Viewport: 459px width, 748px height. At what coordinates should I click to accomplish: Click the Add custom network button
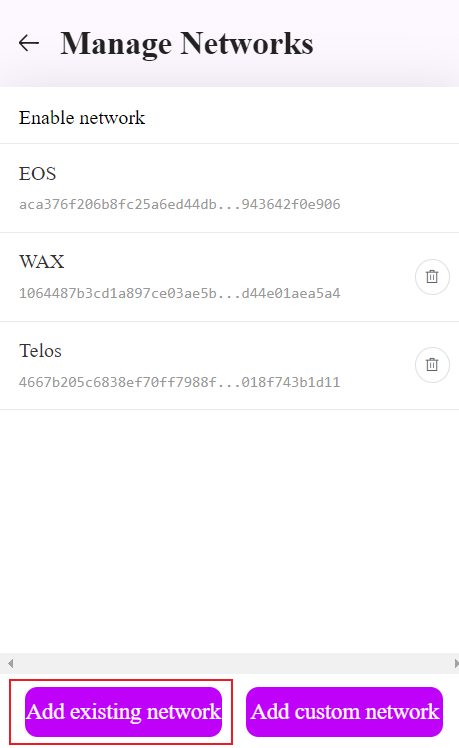point(344,712)
